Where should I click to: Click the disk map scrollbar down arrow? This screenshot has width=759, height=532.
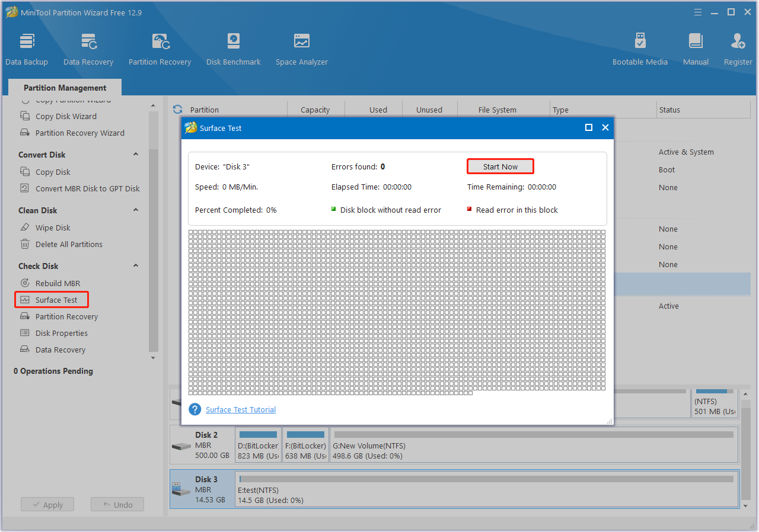[x=746, y=506]
